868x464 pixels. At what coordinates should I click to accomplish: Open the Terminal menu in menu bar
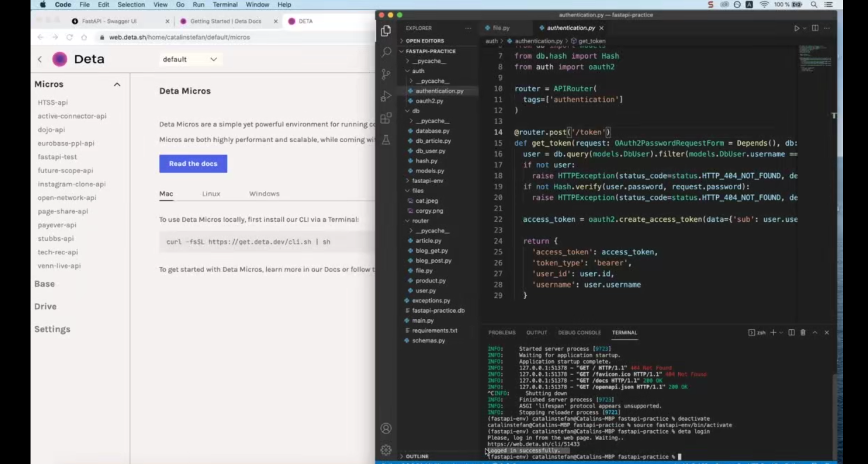point(225,5)
